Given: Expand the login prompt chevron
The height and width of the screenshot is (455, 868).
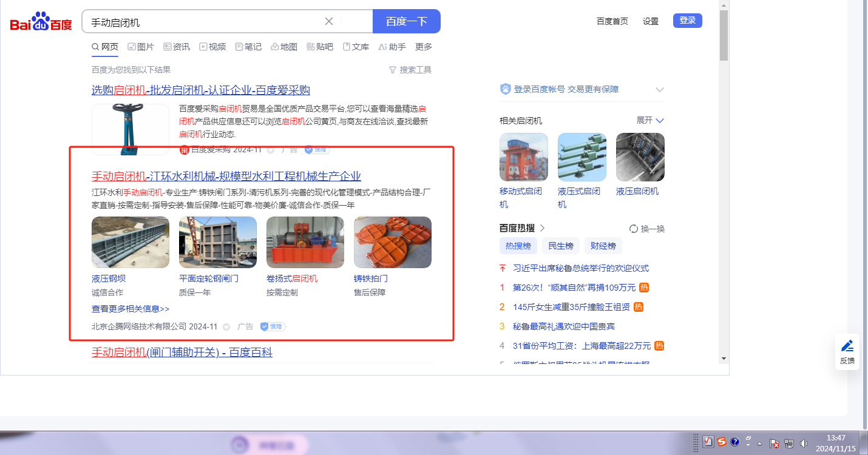Looking at the screenshot, I should tap(660, 90).
